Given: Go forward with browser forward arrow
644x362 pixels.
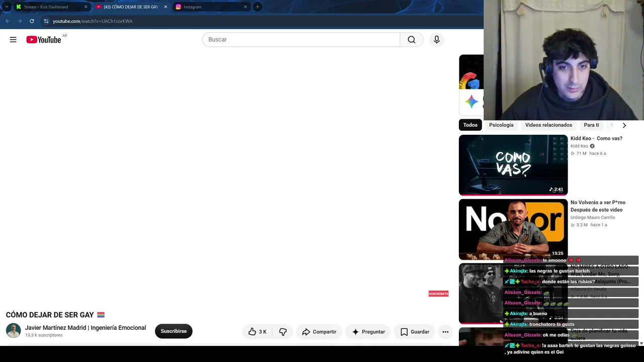Looking at the screenshot, I should click(x=20, y=21).
